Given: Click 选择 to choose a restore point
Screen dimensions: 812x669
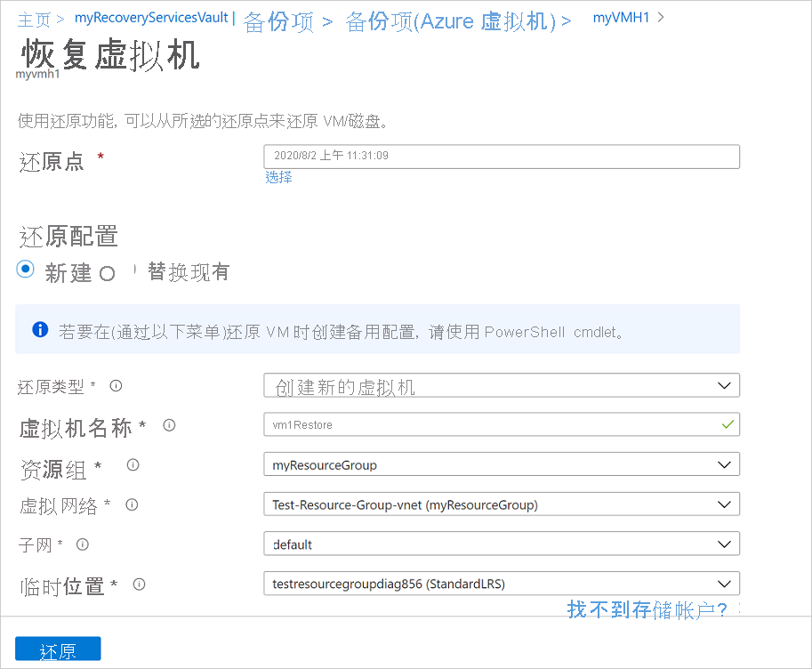Looking at the screenshot, I should tap(278, 178).
